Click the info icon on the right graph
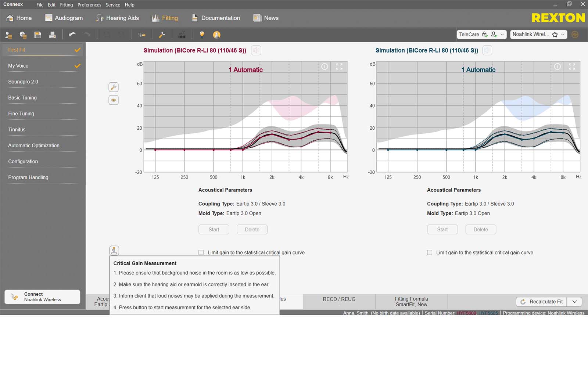Viewport: 588px width, 392px height. click(557, 66)
